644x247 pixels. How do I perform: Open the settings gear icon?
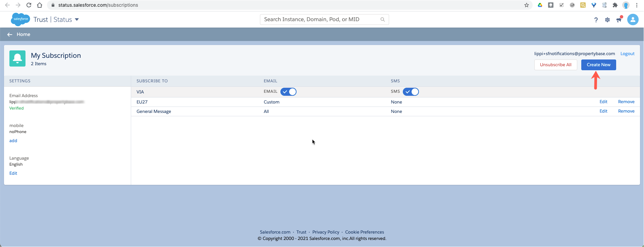(607, 20)
